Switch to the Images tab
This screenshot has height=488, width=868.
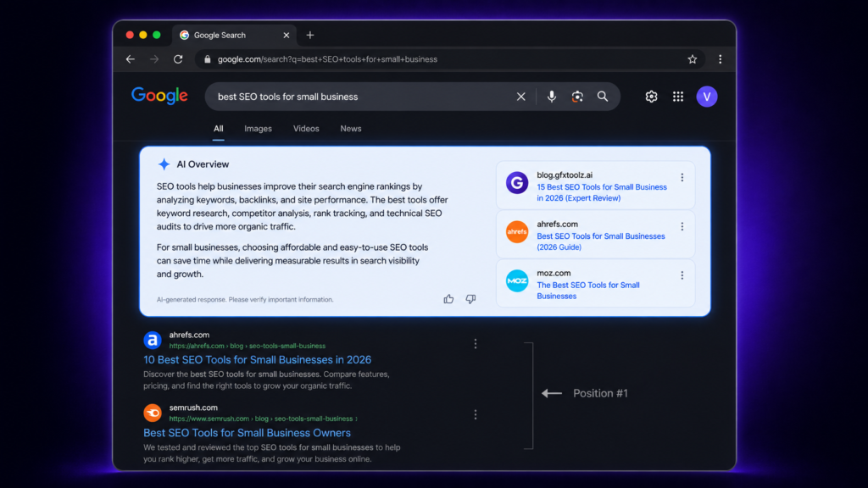[x=258, y=129]
